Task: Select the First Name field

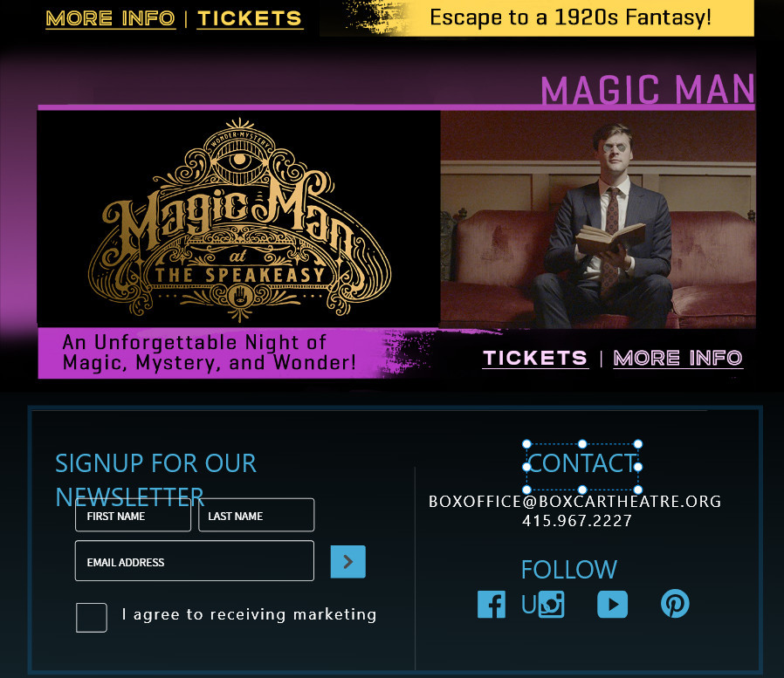Action: coord(133,515)
